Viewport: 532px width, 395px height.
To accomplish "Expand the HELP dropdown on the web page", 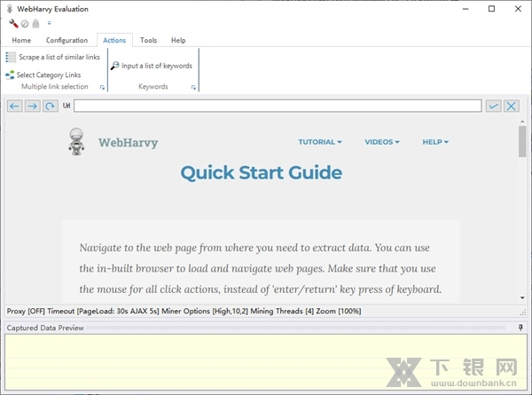I will point(434,142).
